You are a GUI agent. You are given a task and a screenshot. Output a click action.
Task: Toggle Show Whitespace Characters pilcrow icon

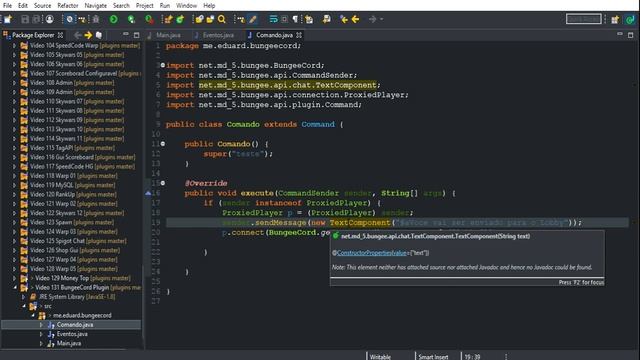coord(296,19)
